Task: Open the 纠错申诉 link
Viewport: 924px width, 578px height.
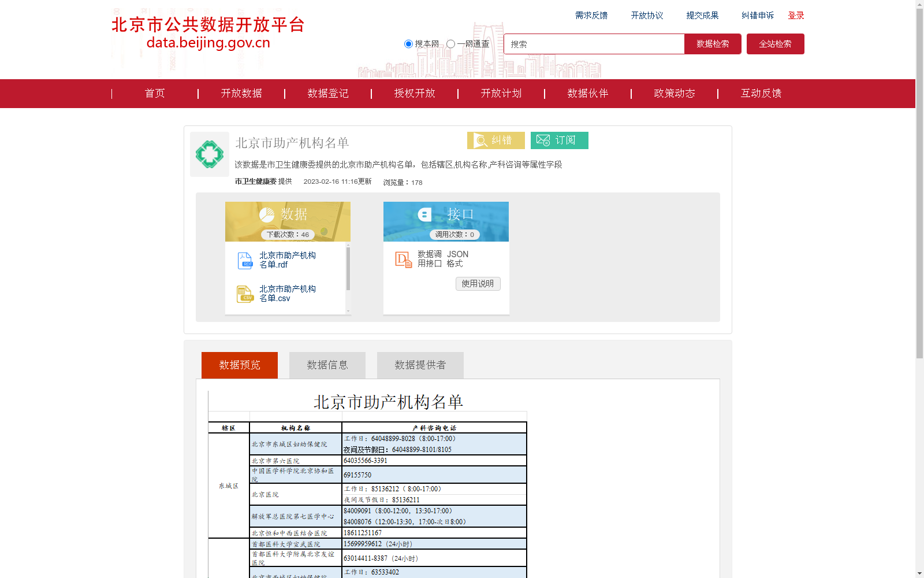Action: coord(758,16)
